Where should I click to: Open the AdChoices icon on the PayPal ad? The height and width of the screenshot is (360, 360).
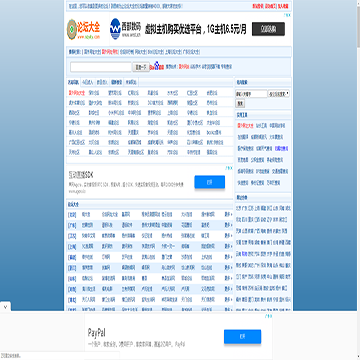pos(269,316)
